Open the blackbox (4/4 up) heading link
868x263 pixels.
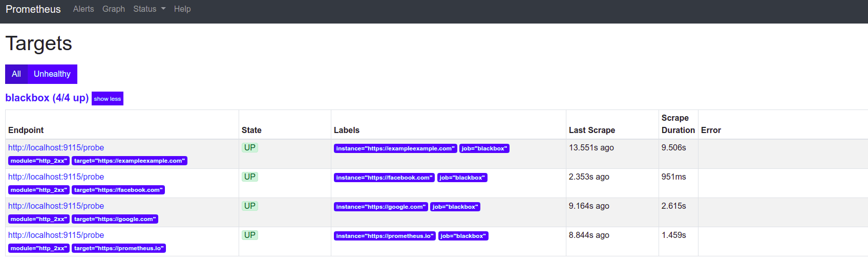[x=47, y=98]
